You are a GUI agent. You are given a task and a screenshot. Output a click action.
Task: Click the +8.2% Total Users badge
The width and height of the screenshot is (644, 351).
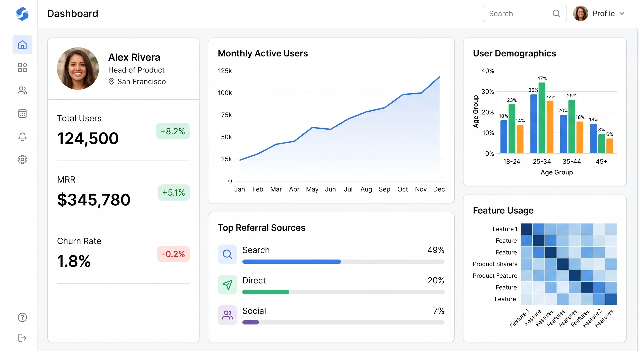tap(172, 131)
